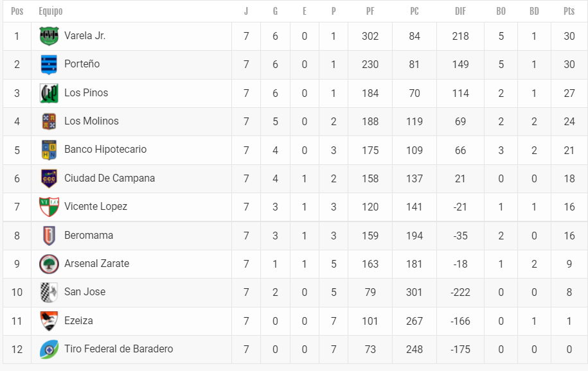Image resolution: width=588 pixels, height=371 pixels.
Task: Sort by the Pts column header
Action: click(569, 12)
